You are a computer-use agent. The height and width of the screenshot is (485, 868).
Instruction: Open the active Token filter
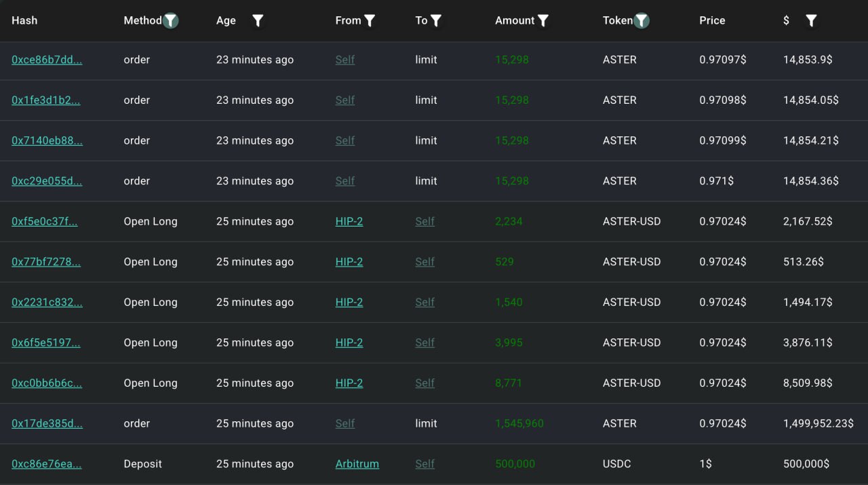point(640,20)
